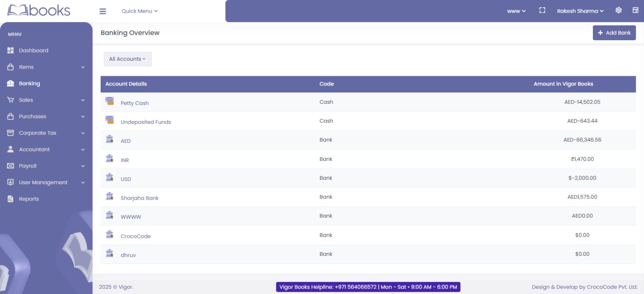Click the bank icon beside INR account

coord(109,158)
